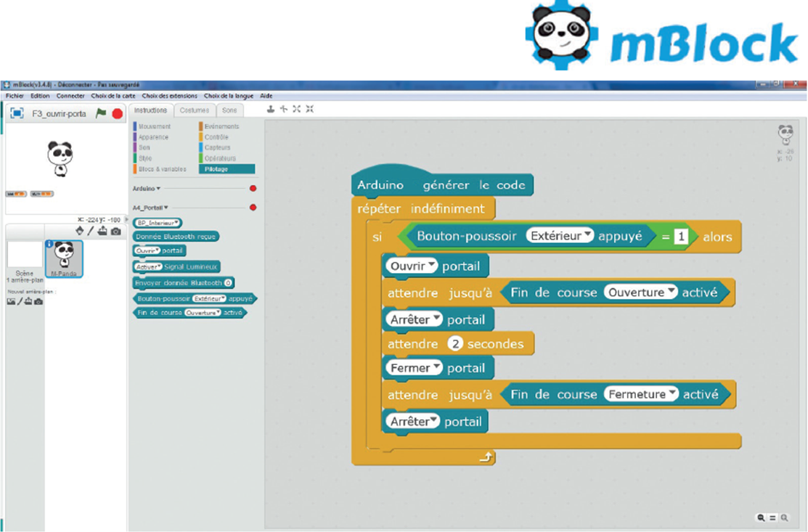
Task: Click the seconds value field in attendre block
Action: tap(455, 344)
